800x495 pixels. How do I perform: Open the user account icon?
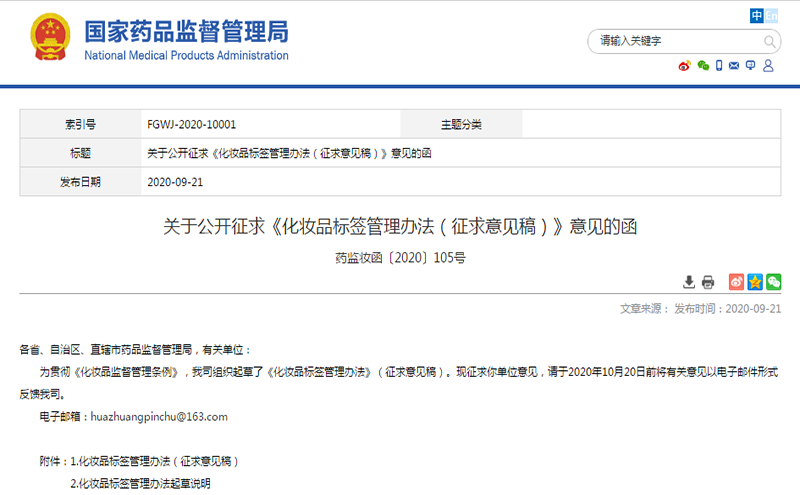[x=768, y=66]
